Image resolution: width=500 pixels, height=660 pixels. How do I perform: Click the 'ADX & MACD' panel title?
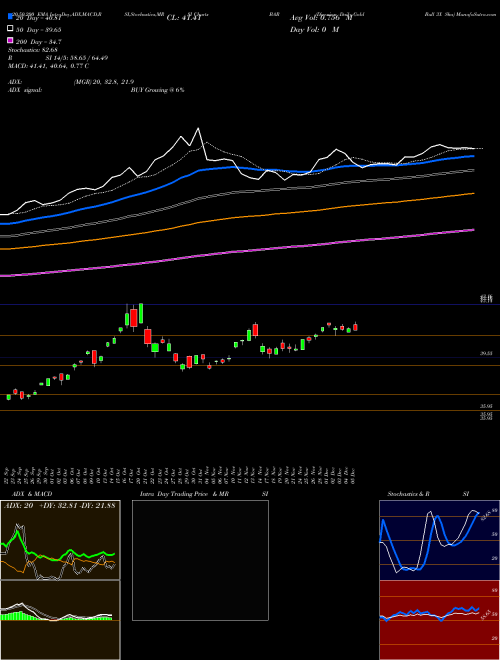tap(32, 494)
